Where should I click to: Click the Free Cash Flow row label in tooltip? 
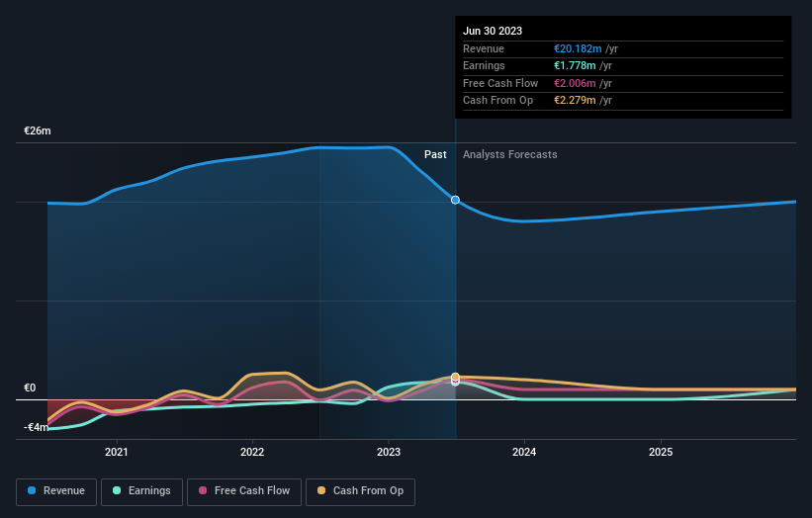pyautogui.click(x=500, y=83)
